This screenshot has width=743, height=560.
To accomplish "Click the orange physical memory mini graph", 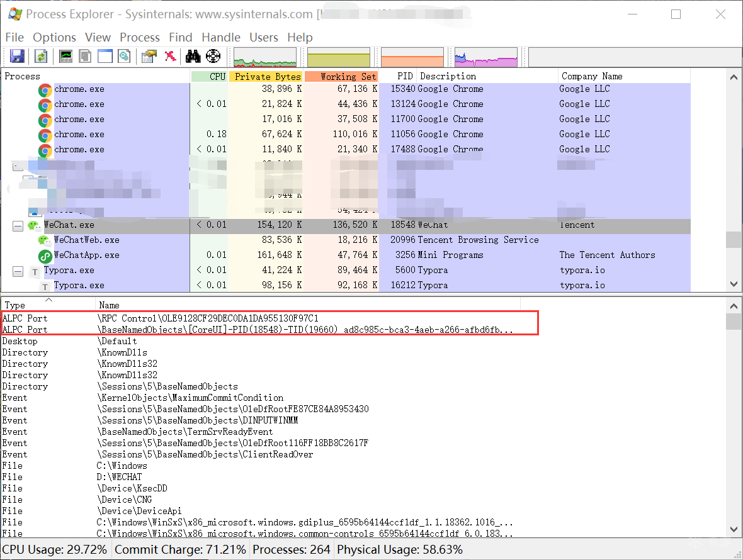I will (x=412, y=57).
